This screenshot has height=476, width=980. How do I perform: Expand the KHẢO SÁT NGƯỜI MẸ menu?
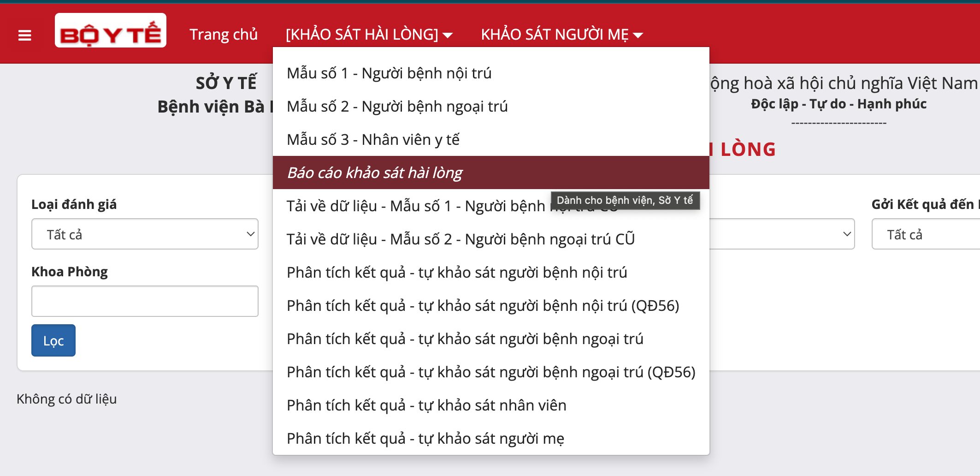point(561,35)
